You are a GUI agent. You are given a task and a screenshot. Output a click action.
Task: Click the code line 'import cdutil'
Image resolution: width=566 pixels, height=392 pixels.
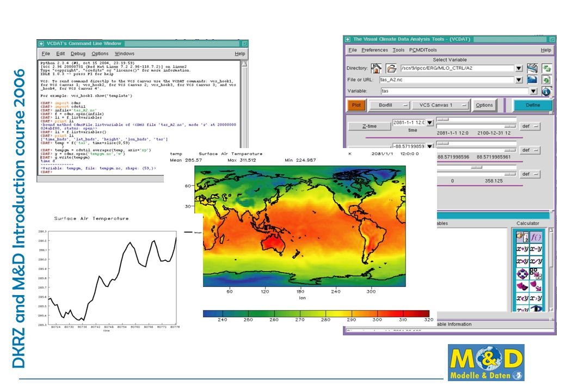point(70,107)
